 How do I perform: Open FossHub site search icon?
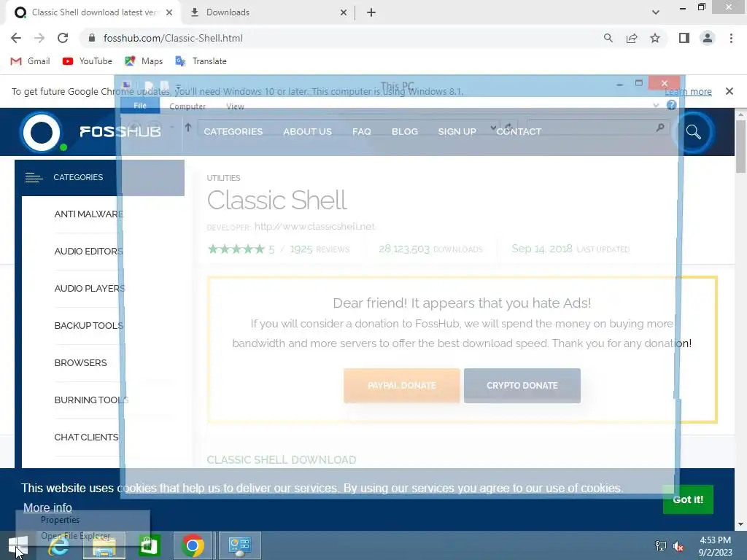tap(693, 132)
